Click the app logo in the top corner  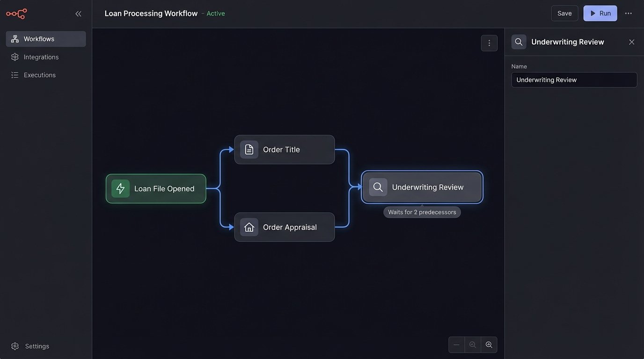pyautogui.click(x=16, y=14)
